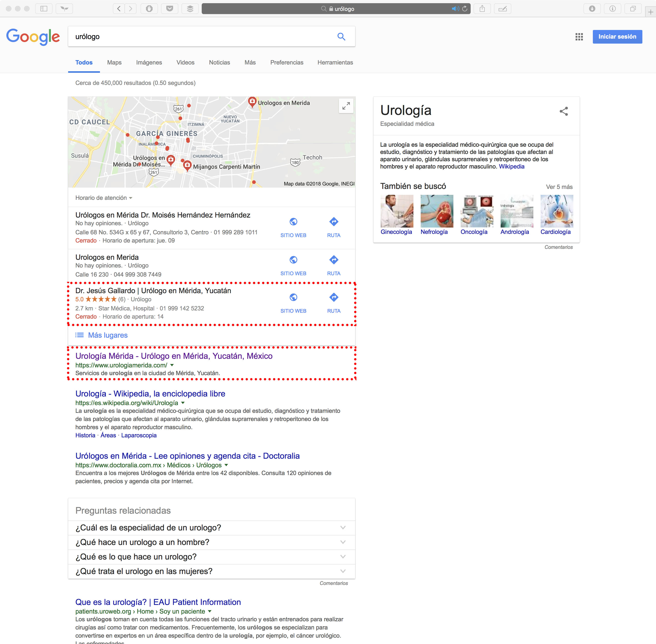This screenshot has height=644, width=656.
Task: Open the Laparoscopia sitelink
Action: (139, 435)
